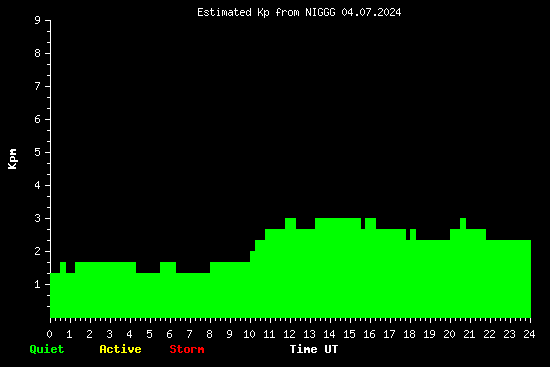Click the date 04.07.2024 in the title

371,13
